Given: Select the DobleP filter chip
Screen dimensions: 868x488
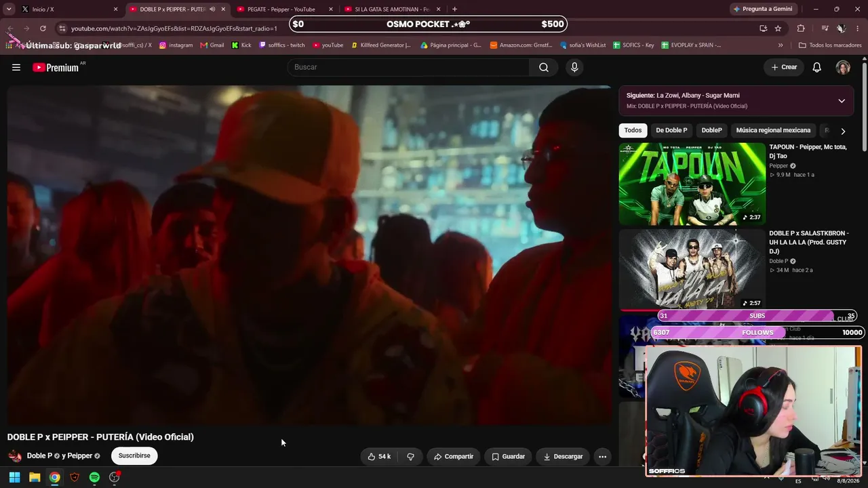Looking at the screenshot, I should click(711, 130).
